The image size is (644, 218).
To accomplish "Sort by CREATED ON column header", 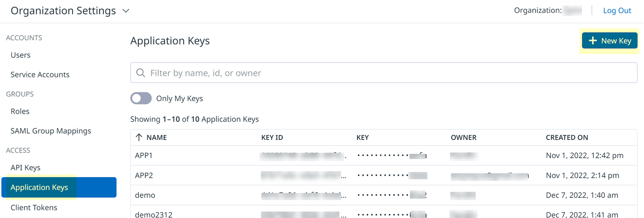I will pos(567,137).
